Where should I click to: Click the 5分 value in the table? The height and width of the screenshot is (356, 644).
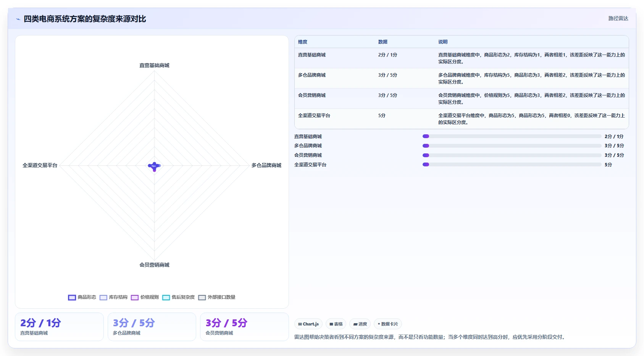tap(382, 116)
